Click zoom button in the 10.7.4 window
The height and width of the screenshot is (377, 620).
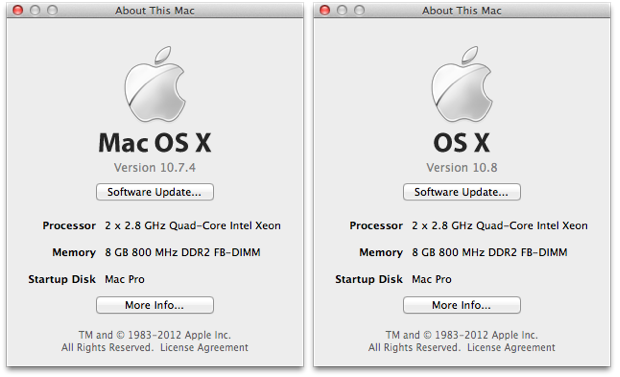[x=52, y=10]
